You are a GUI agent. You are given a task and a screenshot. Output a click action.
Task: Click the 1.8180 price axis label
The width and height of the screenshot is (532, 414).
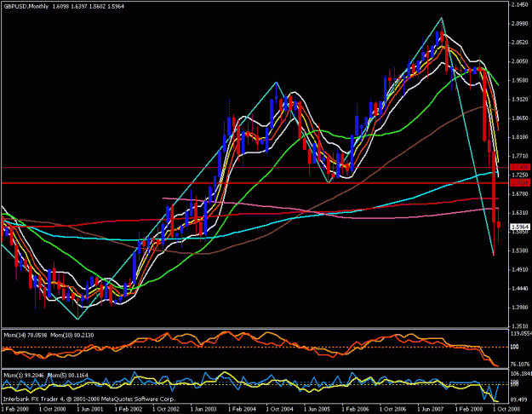pyautogui.click(x=520, y=137)
